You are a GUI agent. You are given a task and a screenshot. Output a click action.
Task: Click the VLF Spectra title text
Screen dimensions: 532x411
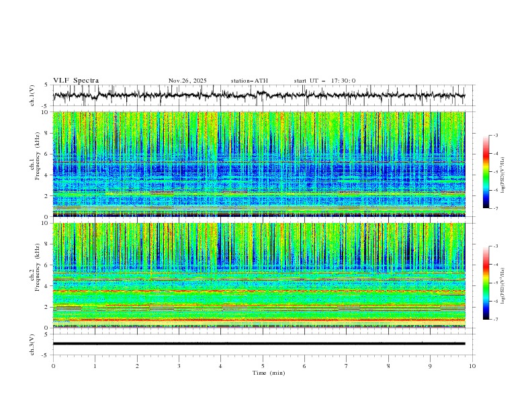click(76, 81)
